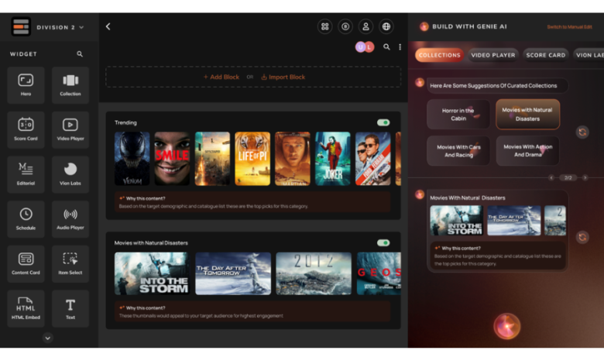Select the Content Card widget

click(26, 264)
